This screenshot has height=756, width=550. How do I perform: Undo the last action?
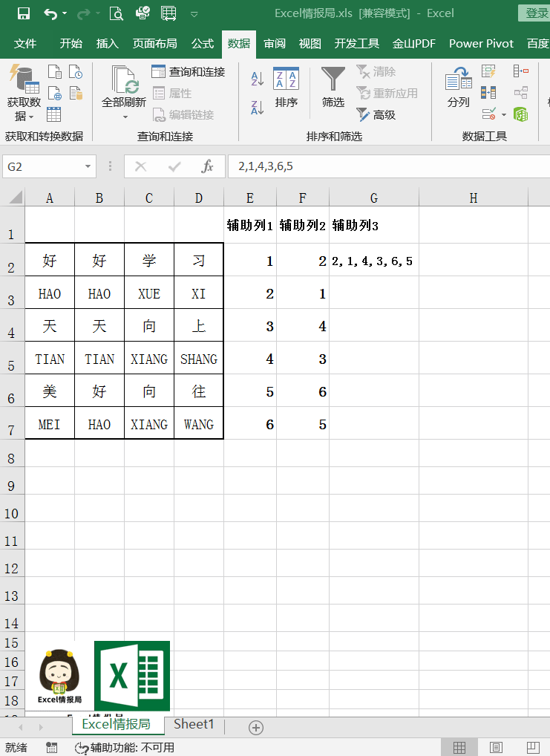pyautogui.click(x=50, y=13)
